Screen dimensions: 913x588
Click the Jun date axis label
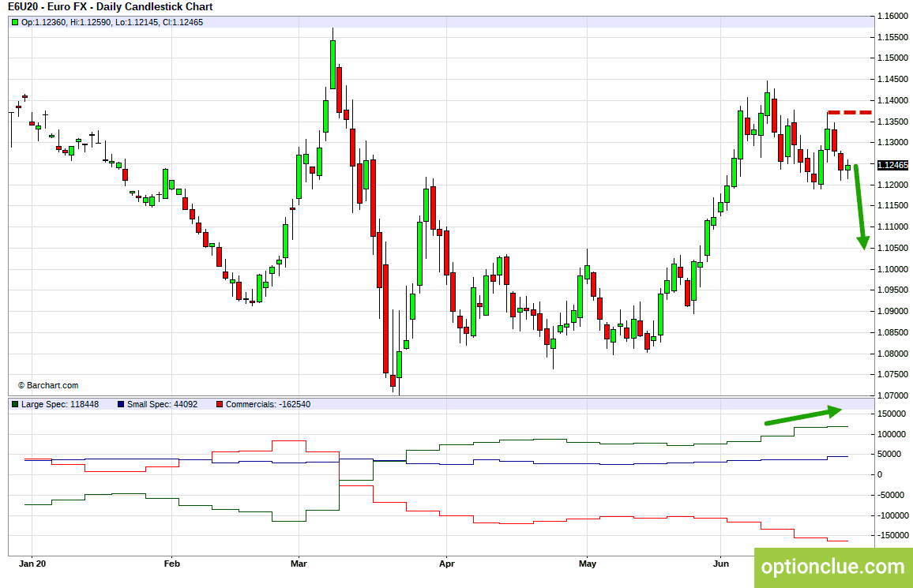click(x=721, y=564)
